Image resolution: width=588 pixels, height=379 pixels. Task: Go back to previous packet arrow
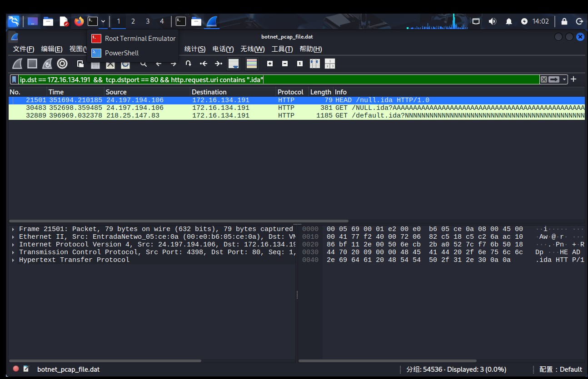[159, 64]
